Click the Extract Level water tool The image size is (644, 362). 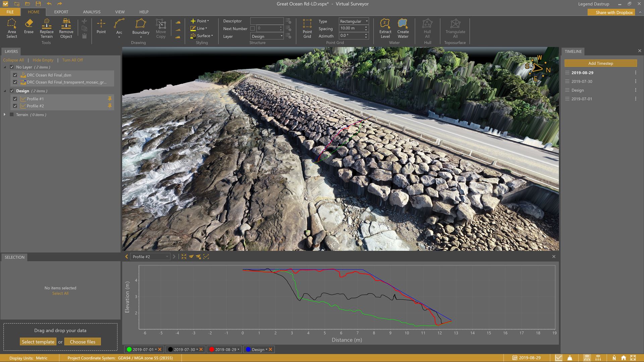(385, 28)
